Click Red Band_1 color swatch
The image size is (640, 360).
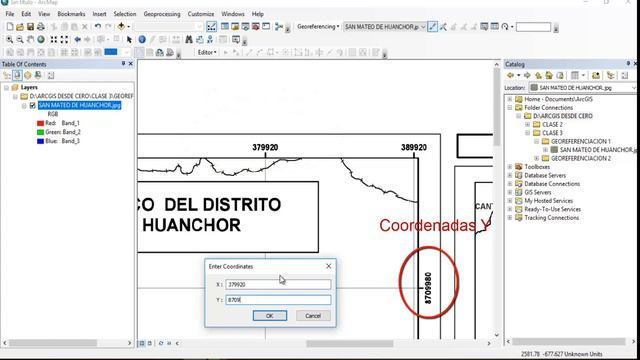coord(40,123)
